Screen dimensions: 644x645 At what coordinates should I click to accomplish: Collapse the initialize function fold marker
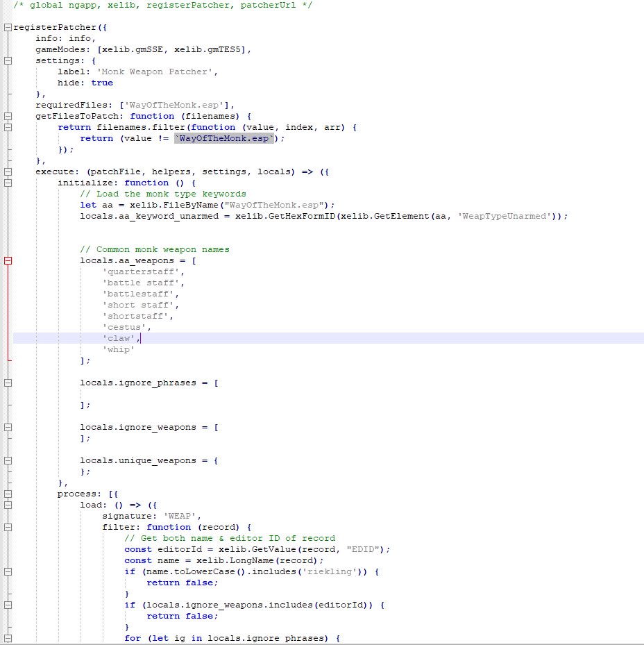pos(8,183)
